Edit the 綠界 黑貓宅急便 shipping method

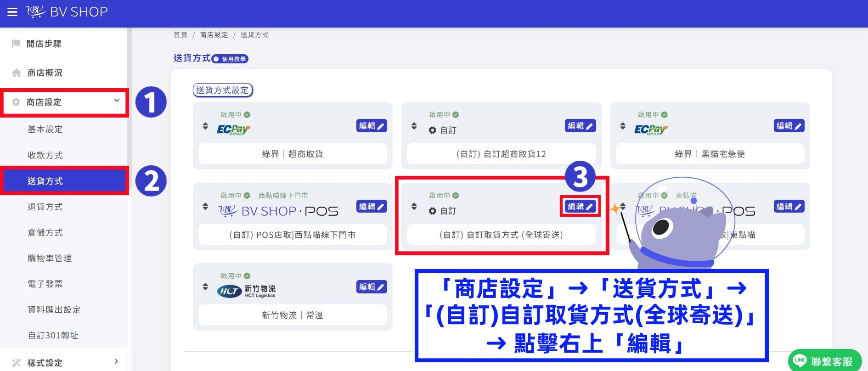[x=789, y=126]
